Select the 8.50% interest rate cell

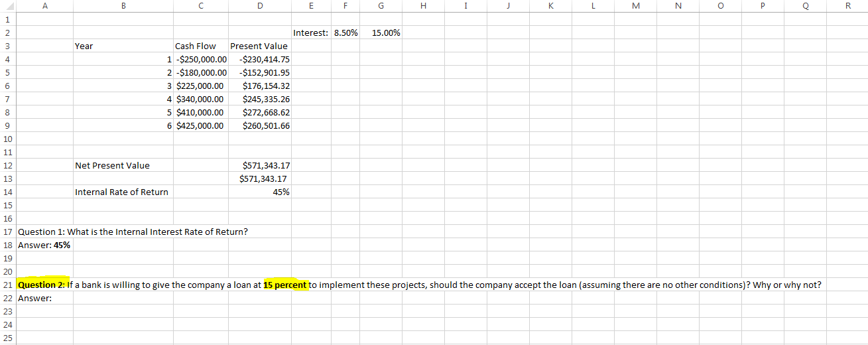(x=345, y=33)
